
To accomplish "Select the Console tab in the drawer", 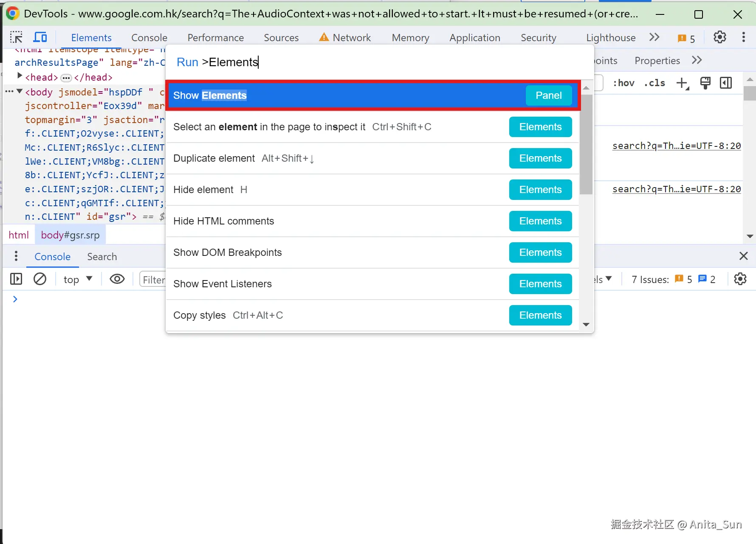I will click(x=53, y=257).
